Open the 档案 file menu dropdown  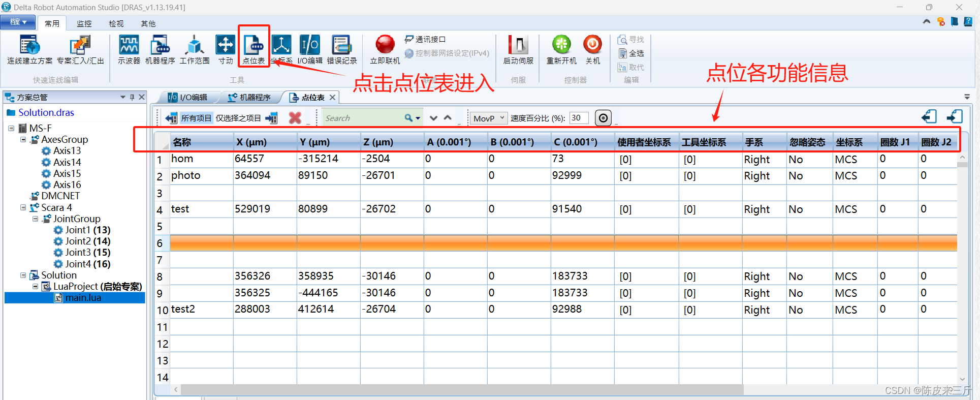(18, 22)
